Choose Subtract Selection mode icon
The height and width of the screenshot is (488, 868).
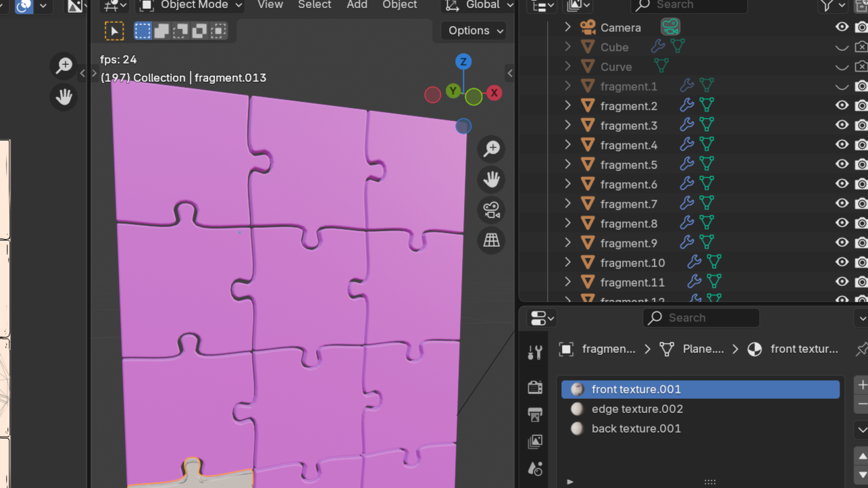point(180,31)
